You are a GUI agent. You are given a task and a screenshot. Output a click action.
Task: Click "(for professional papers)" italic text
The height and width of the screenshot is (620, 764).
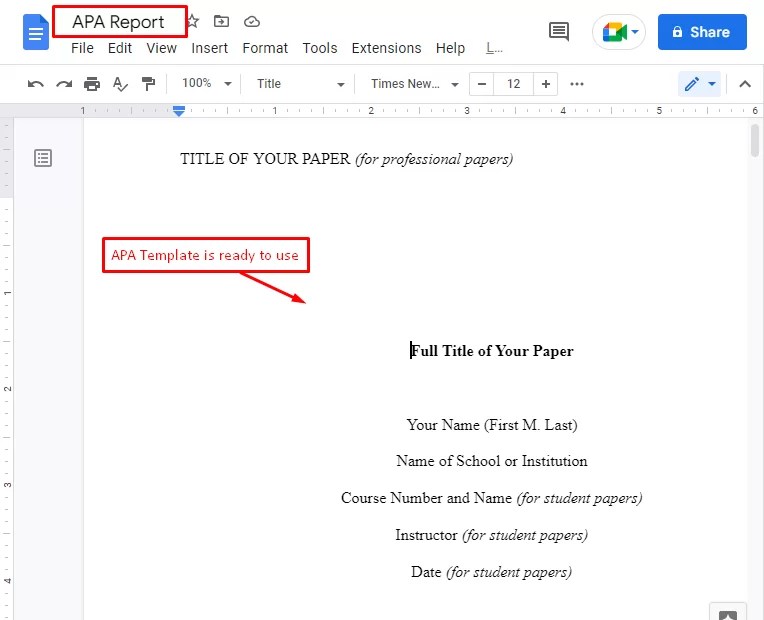(x=434, y=159)
